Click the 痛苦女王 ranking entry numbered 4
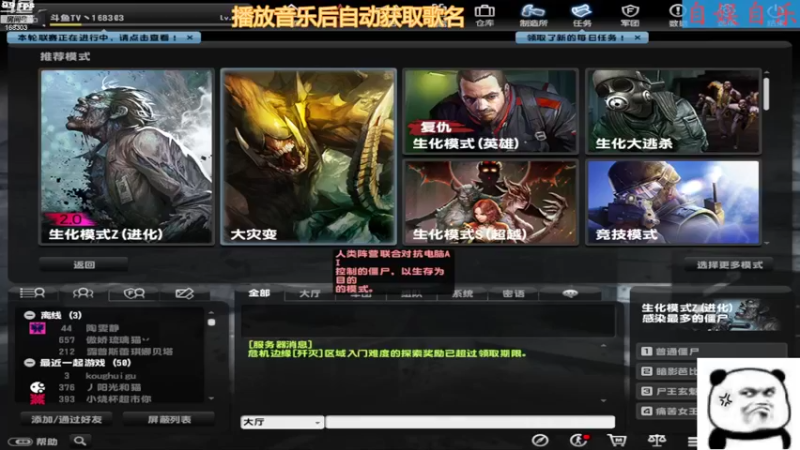 (x=669, y=411)
